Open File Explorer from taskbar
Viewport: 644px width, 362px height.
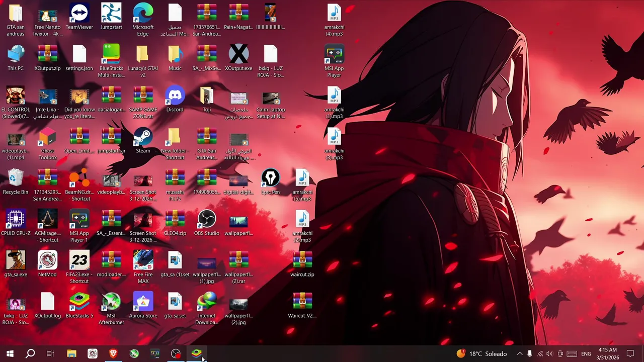pos(71,353)
